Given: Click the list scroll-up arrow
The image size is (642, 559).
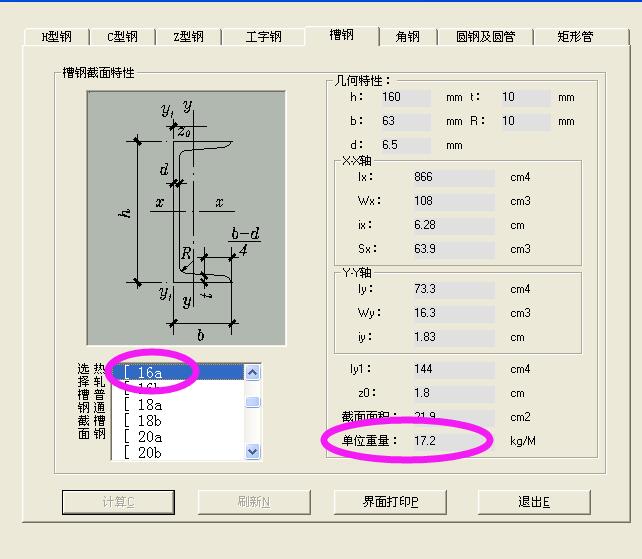Looking at the screenshot, I should 253,373.
